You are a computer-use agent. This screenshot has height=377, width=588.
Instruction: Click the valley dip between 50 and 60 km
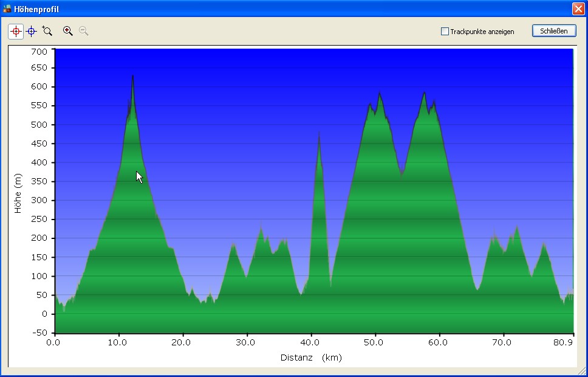(402, 175)
